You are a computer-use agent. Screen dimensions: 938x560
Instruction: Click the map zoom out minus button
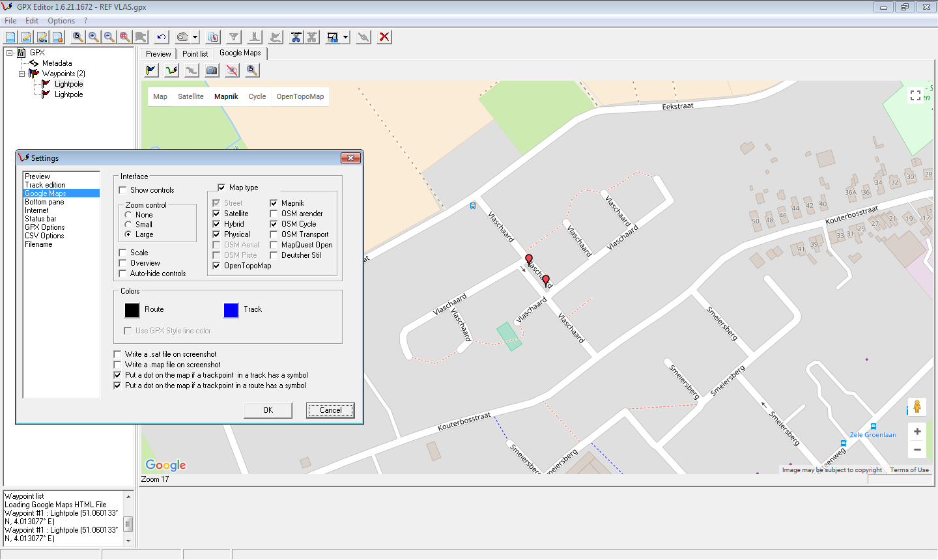[x=917, y=449]
